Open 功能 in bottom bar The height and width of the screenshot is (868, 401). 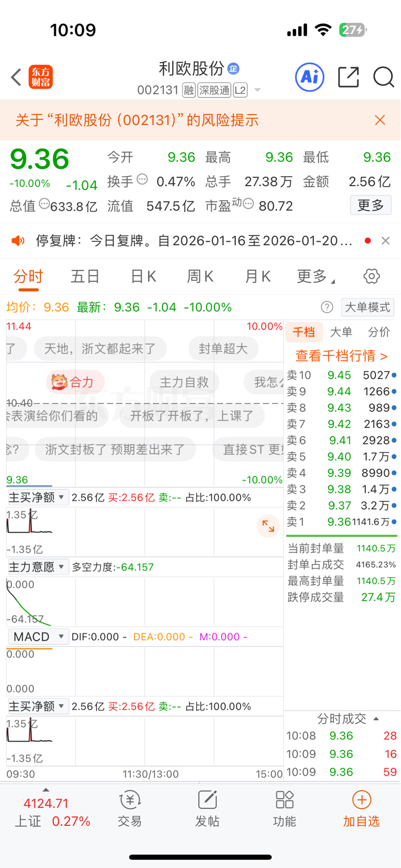284,809
